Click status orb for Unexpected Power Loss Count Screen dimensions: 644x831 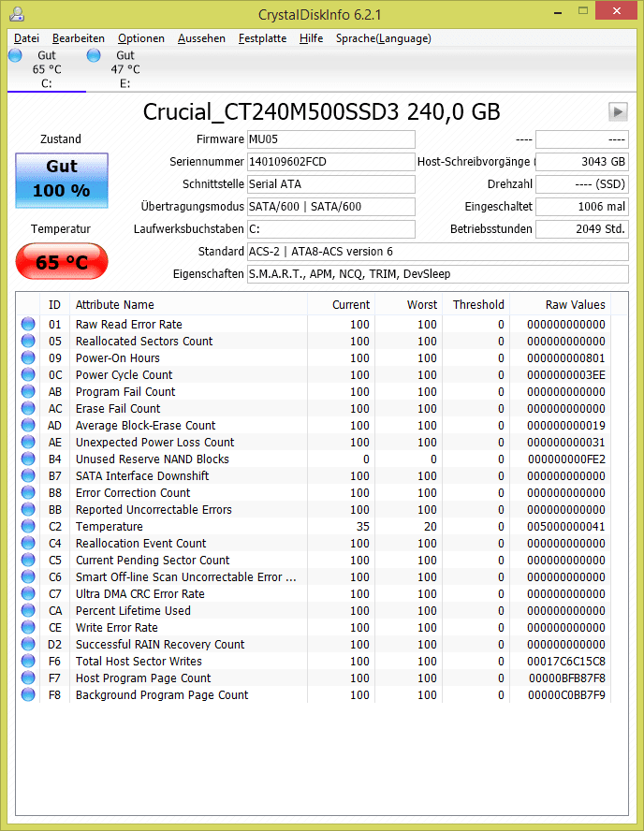click(28, 442)
